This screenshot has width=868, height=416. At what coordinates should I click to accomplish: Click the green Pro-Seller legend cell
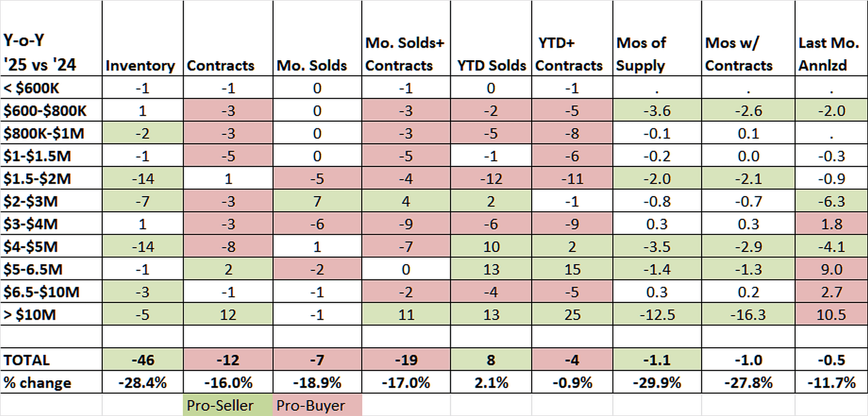coord(227,405)
